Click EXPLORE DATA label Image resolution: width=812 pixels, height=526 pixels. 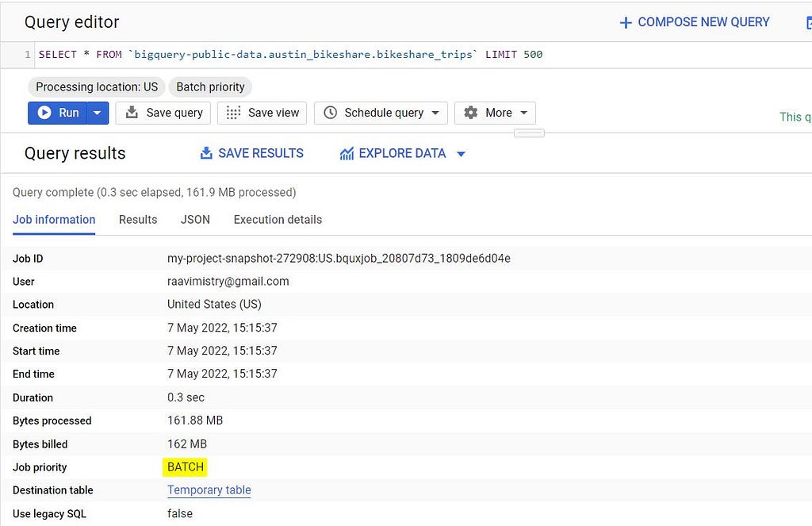click(402, 153)
